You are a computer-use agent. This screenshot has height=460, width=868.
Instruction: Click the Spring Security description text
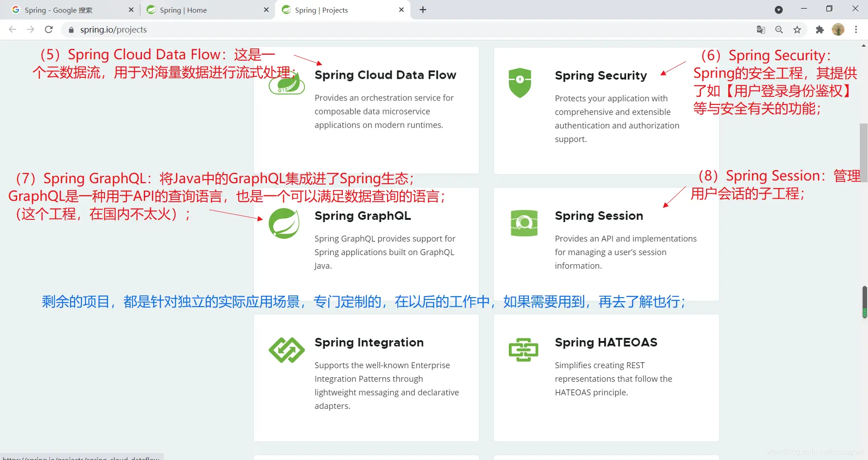coord(617,119)
